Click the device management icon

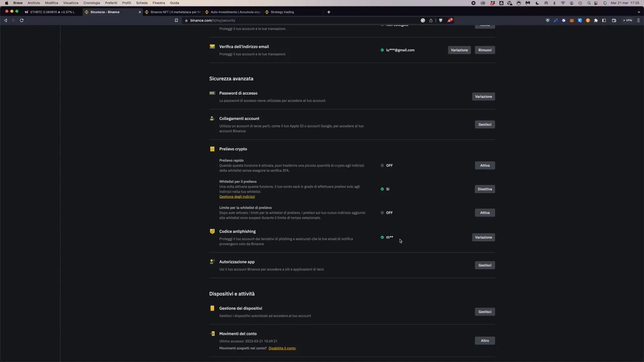pyautogui.click(x=213, y=308)
